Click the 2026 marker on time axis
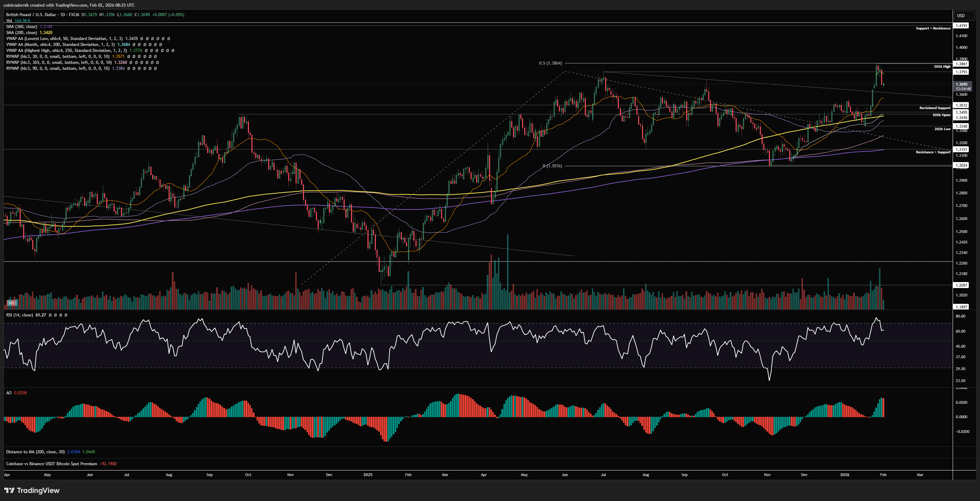 [x=845, y=475]
